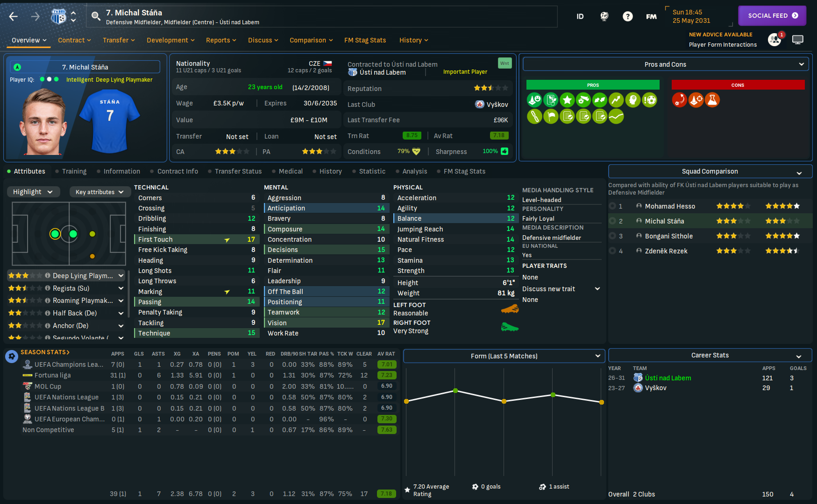Select the cone with smiley pros icon
The width and height of the screenshot is (817, 504).
pyautogui.click(x=534, y=100)
